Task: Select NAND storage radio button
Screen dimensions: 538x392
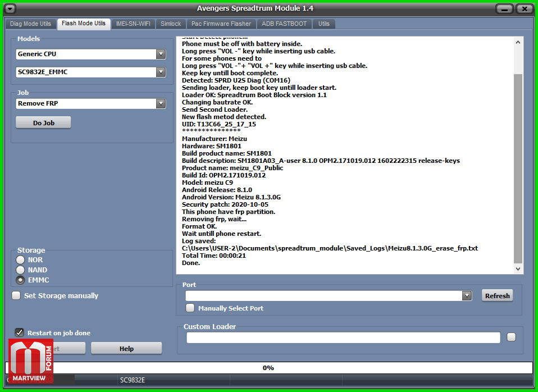Action: [20, 270]
